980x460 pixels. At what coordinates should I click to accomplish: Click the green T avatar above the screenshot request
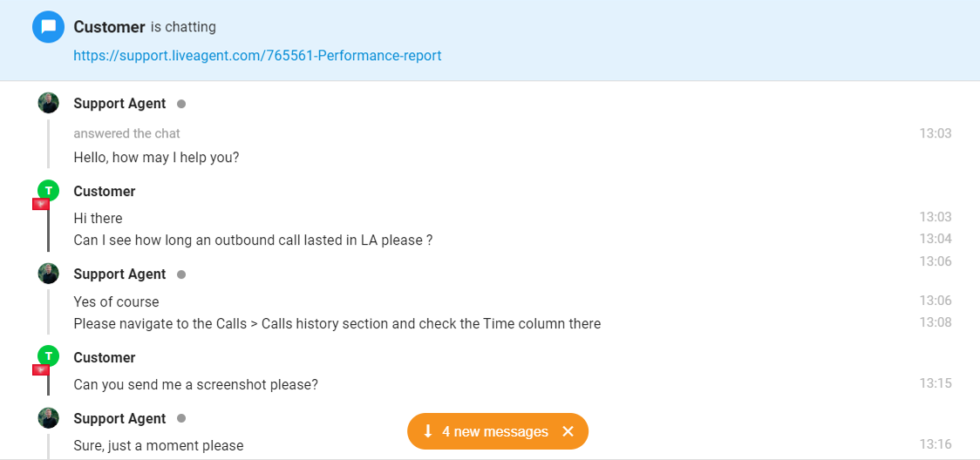click(49, 356)
